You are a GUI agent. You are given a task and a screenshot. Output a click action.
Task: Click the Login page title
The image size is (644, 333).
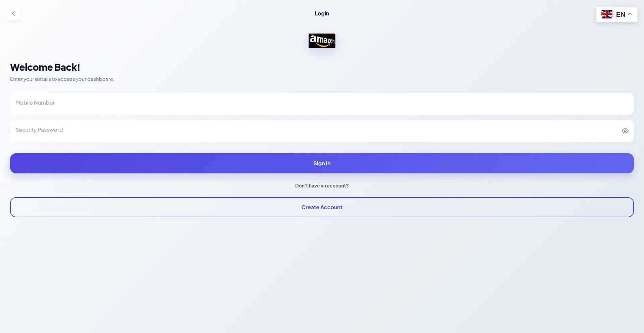[322, 13]
